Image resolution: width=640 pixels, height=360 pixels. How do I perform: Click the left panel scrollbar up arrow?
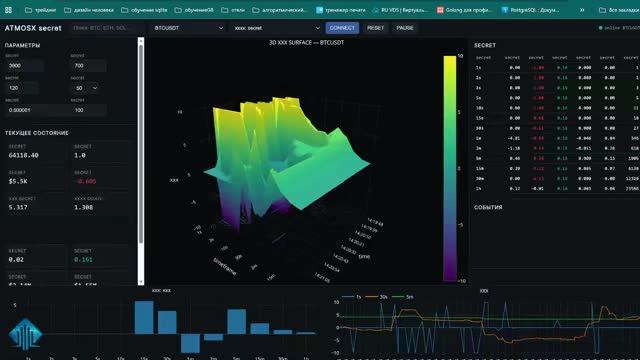[141, 41]
